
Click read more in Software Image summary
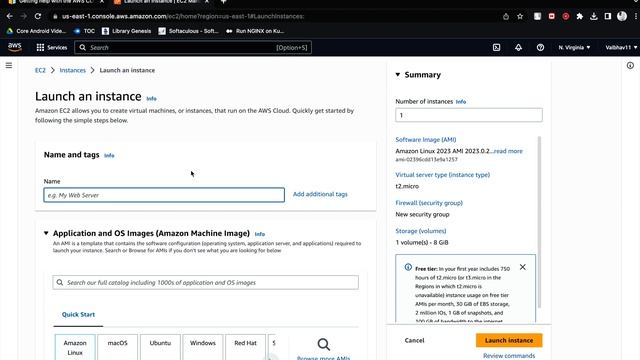click(508, 151)
